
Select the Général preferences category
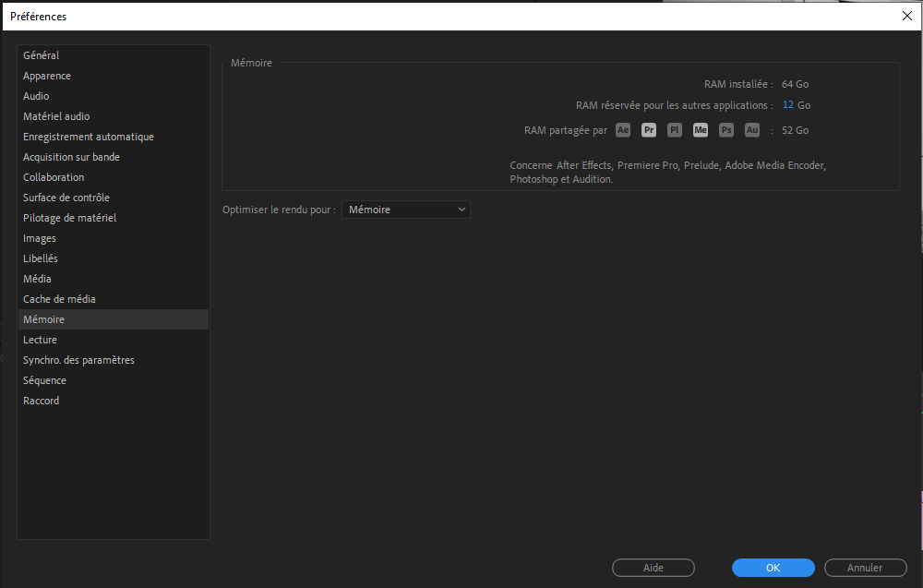point(42,55)
